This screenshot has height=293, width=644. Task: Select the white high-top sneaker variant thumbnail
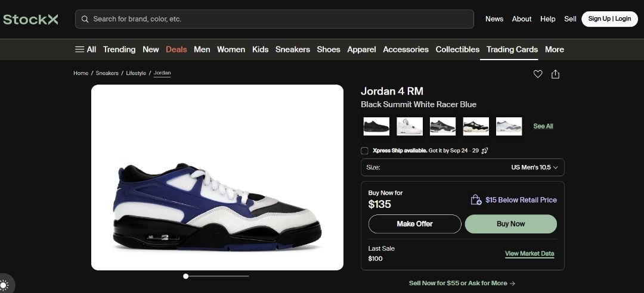pyautogui.click(x=410, y=126)
